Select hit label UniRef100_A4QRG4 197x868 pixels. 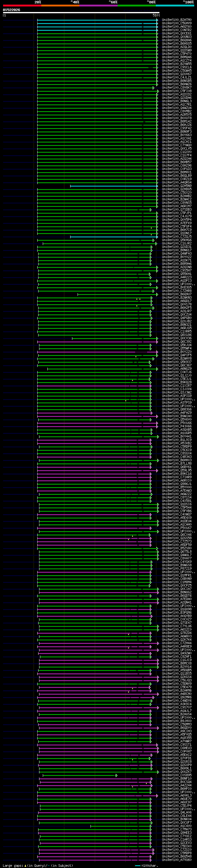tap(177, 182)
